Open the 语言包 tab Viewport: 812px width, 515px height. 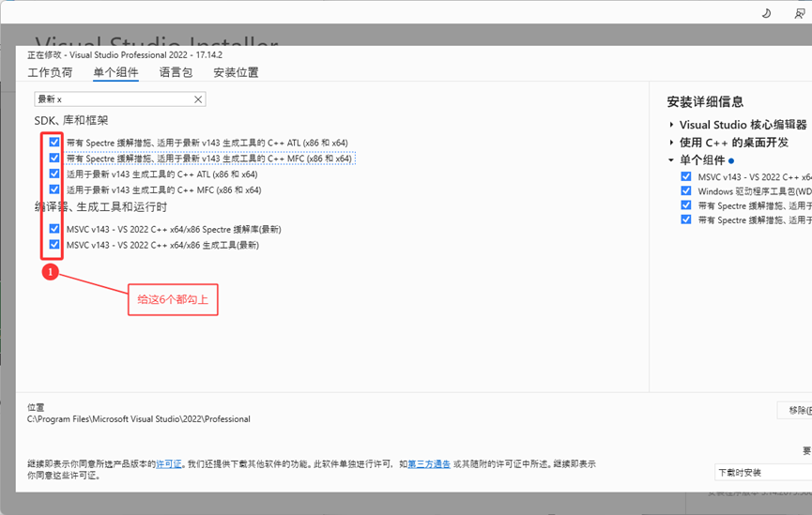[176, 72]
